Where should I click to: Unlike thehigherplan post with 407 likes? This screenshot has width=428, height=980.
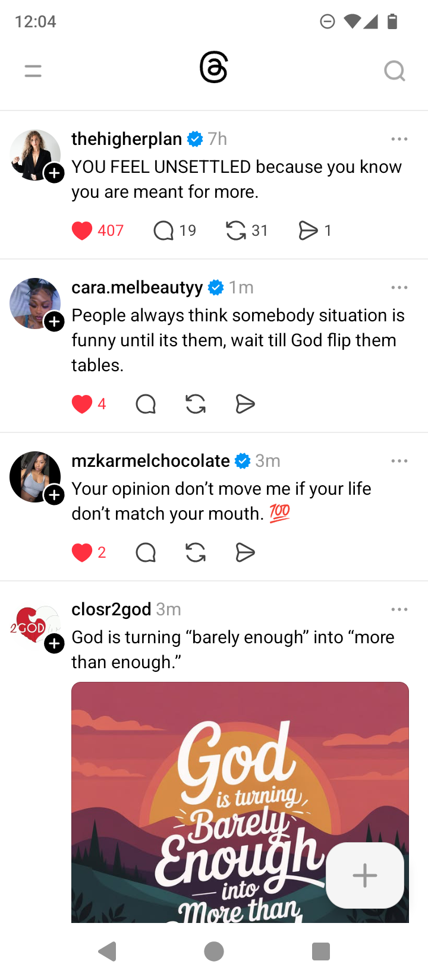tap(82, 230)
